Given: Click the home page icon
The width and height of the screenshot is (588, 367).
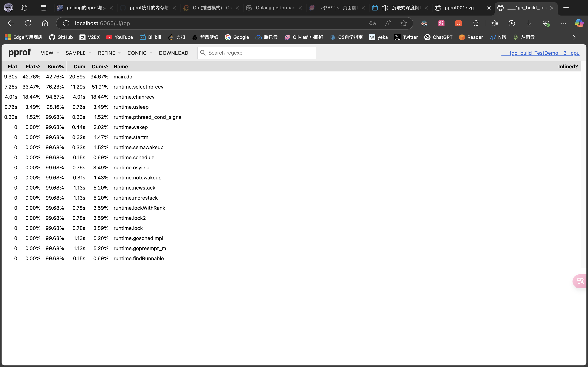Looking at the screenshot, I should coord(45,23).
